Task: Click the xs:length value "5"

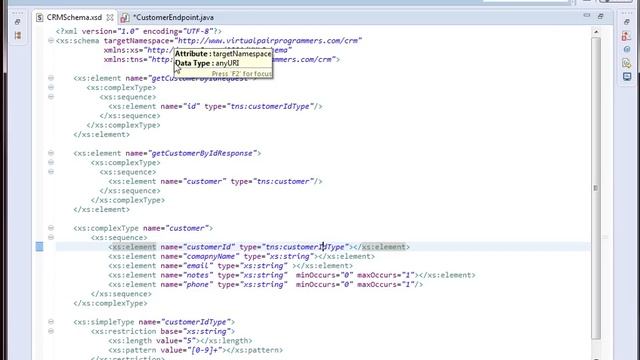Action: (x=191, y=341)
